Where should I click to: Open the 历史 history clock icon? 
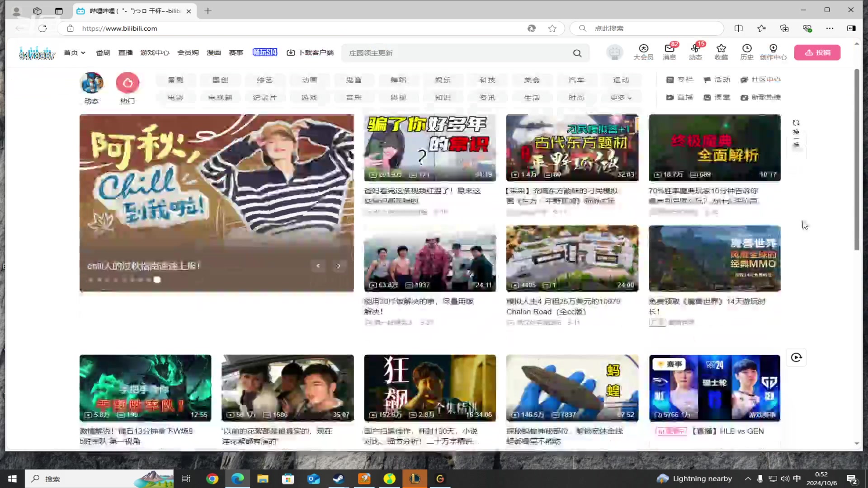coord(747,52)
